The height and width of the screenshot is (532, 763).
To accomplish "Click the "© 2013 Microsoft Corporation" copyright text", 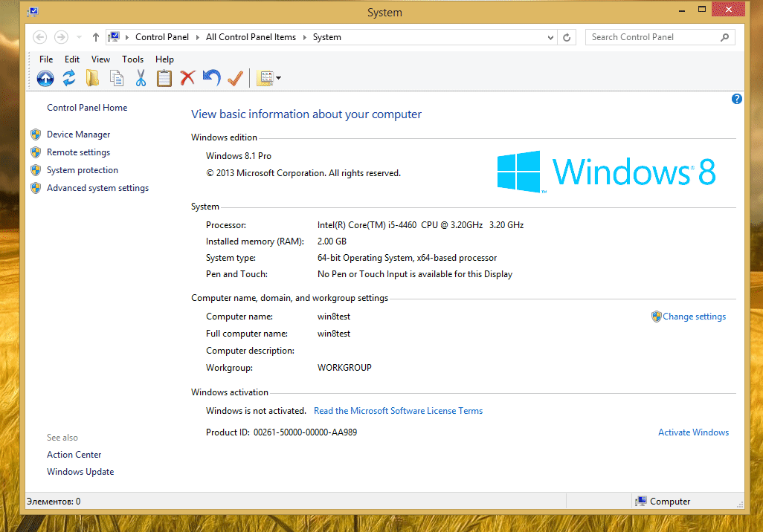I will 265,173.
